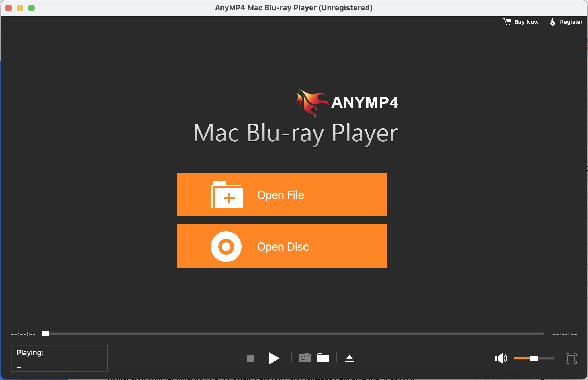Take a snapshot with the camera icon
The image size is (588, 380).
point(305,357)
